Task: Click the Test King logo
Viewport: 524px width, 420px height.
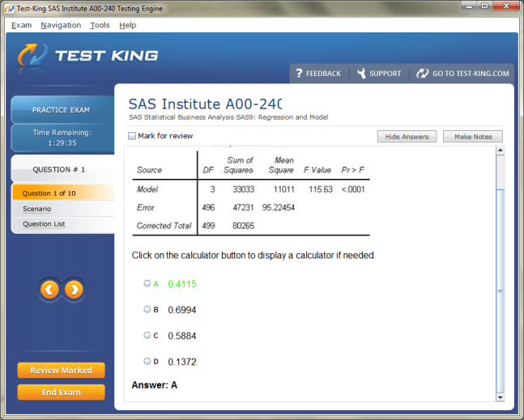Action: click(88, 56)
